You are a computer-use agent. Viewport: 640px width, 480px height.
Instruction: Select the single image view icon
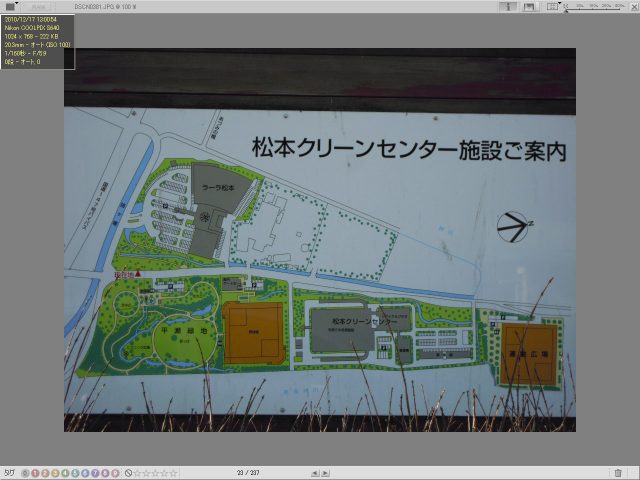(508, 6)
